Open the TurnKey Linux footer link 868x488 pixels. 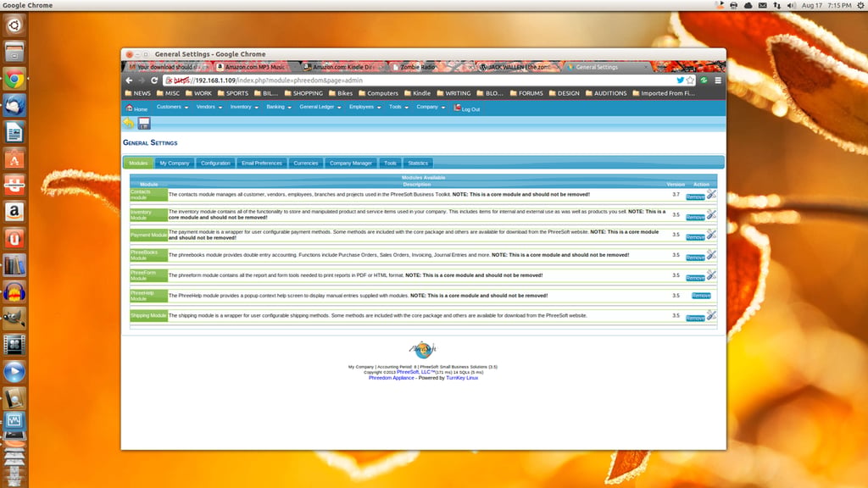pos(462,378)
